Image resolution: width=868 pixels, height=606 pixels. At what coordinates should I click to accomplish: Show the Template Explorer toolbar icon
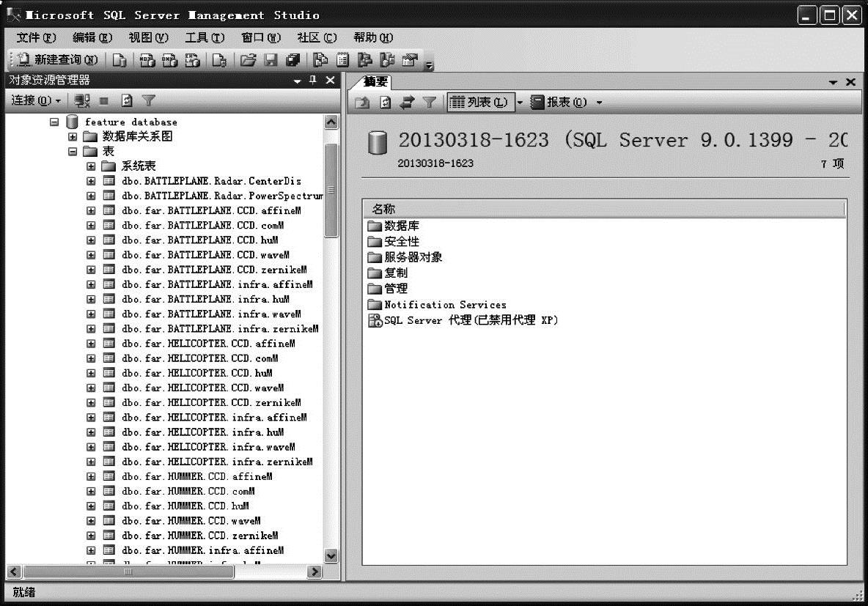[387, 60]
